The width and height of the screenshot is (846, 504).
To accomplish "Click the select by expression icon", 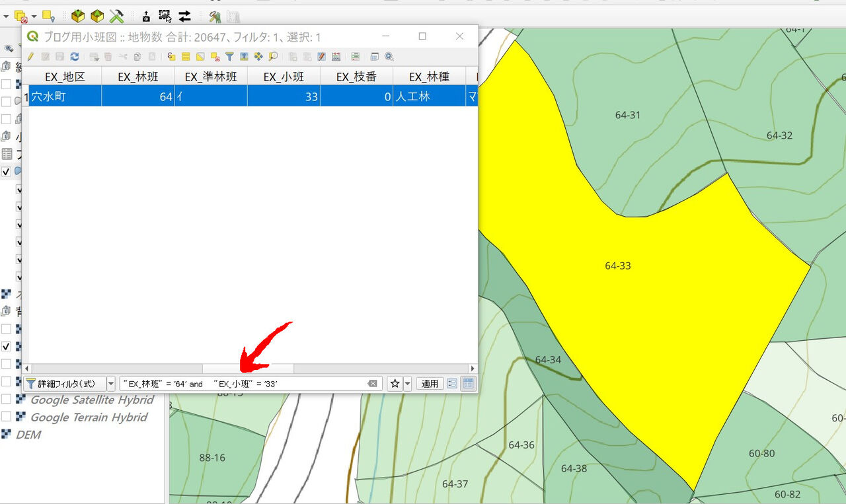I will pyautogui.click(x=171, y=57).
